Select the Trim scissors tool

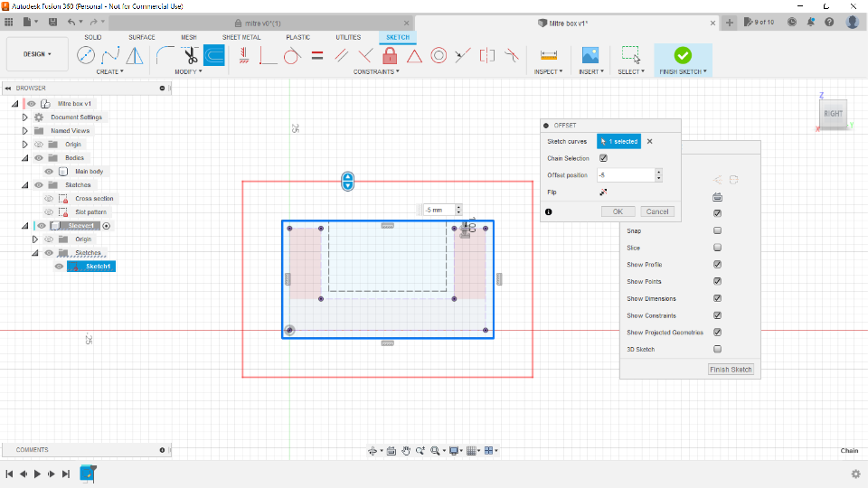[191, 56]
